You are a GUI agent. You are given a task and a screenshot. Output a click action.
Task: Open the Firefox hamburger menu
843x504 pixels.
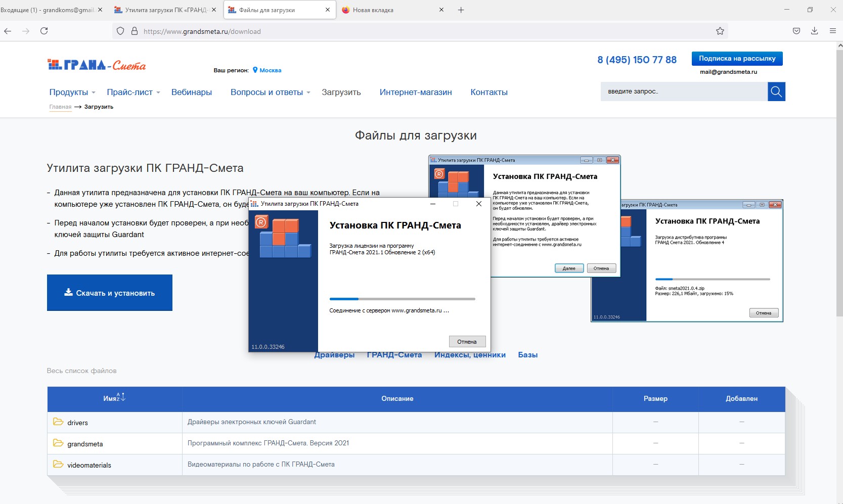[832, 31]
